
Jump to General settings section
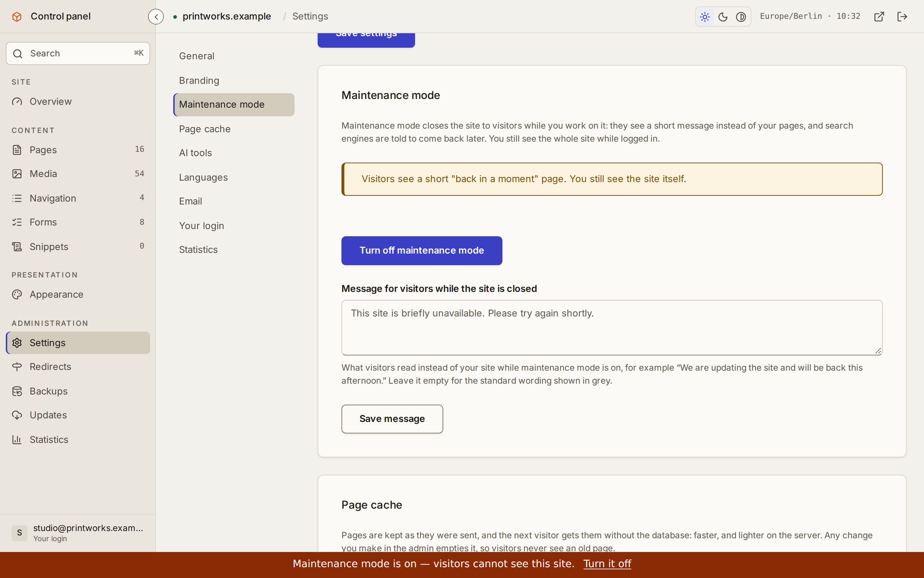(234, 56)
